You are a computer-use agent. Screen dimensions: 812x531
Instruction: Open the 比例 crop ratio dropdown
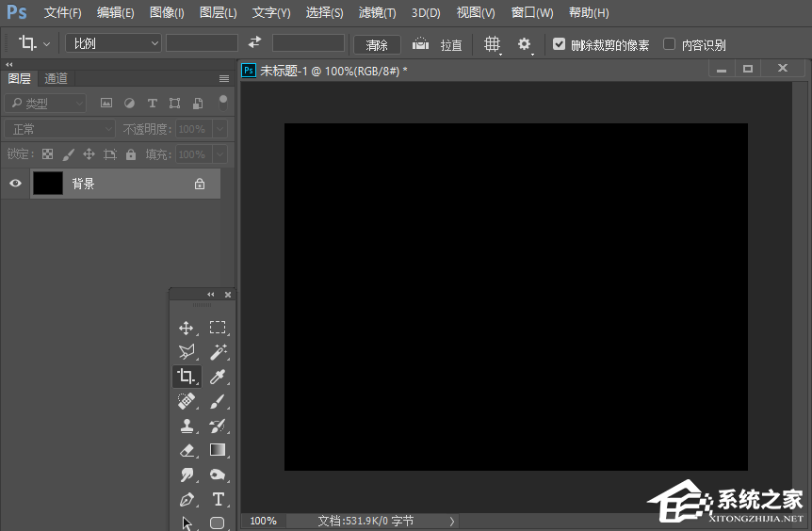pos(113,43)
